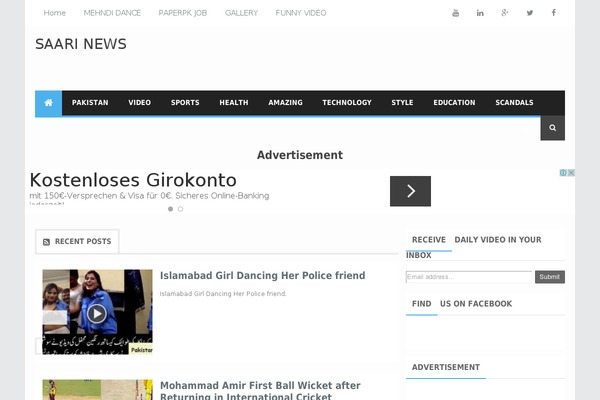
Task: Open the STYLE category
Action: [402, 103]
